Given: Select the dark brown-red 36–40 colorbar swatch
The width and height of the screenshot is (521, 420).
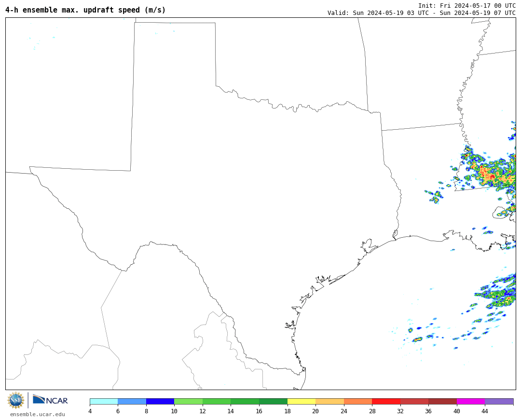Looking at the screenshot, I should [x=442, y=401].
